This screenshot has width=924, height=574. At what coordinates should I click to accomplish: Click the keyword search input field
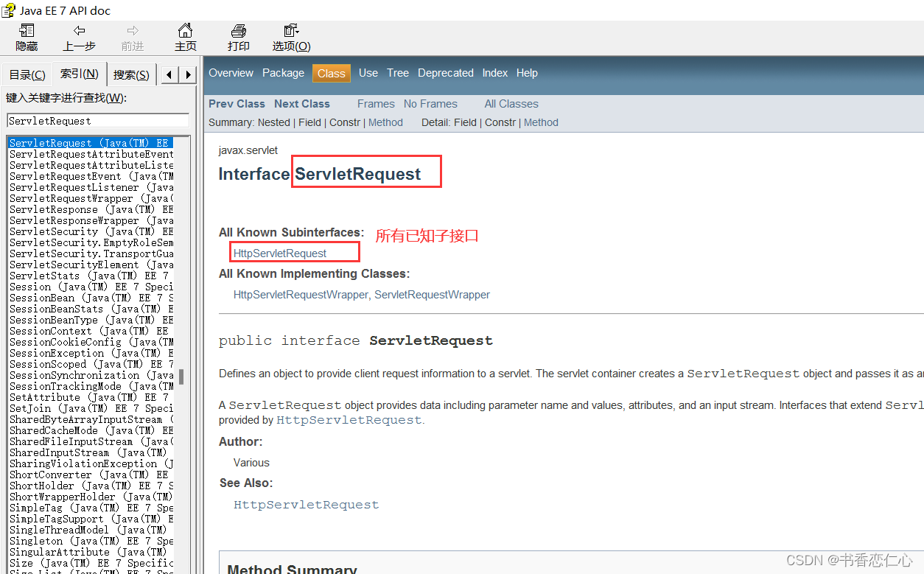click(x=97, y=119)
